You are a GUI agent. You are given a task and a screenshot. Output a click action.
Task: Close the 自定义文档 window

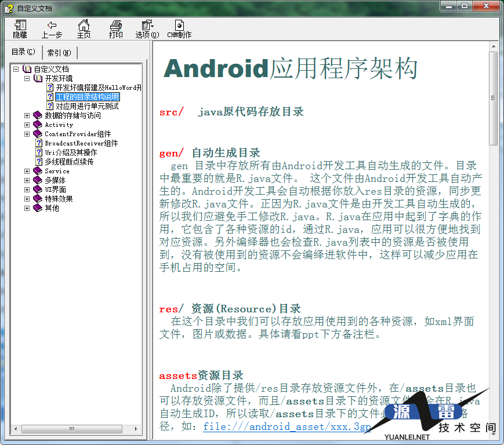(x=486, y=6)
